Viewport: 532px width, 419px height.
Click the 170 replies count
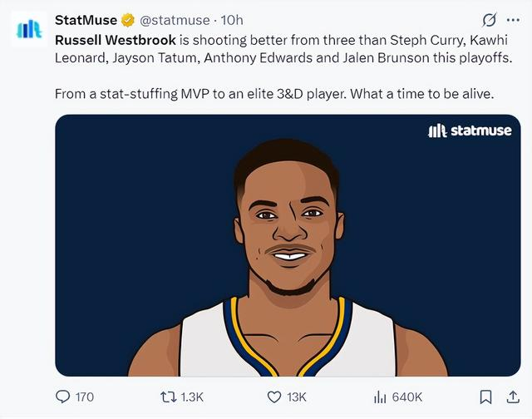pos(85,397)
